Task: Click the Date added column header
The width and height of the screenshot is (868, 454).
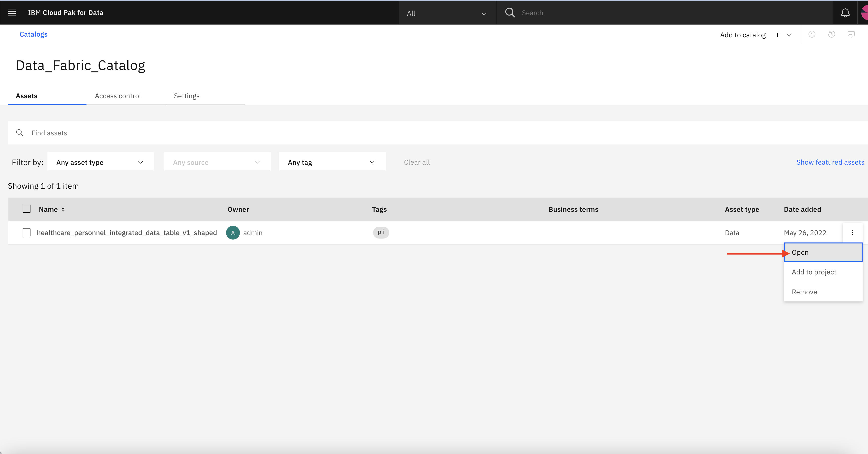Action: [802, 210]
